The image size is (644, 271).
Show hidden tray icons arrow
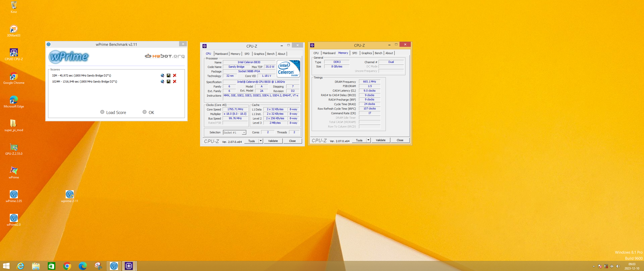[x=594, y=266]
